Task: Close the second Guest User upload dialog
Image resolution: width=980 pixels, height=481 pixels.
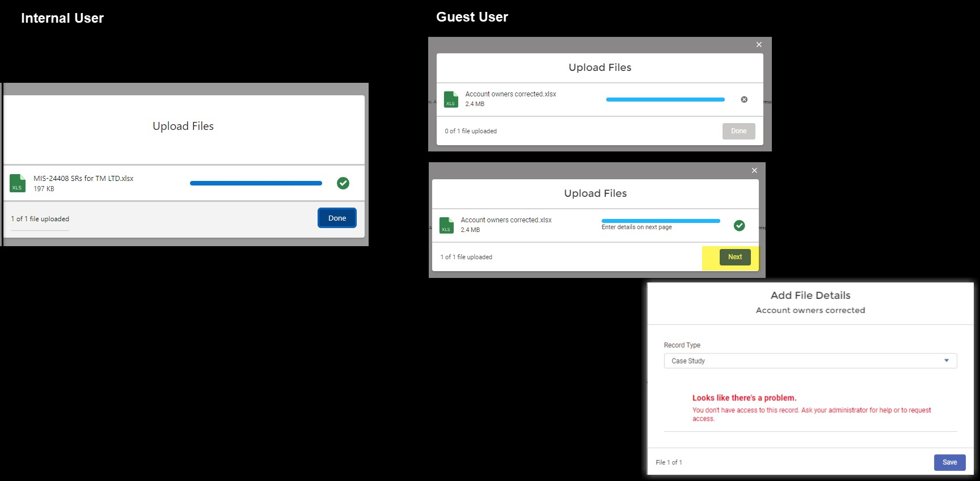Action: (754, 171)
